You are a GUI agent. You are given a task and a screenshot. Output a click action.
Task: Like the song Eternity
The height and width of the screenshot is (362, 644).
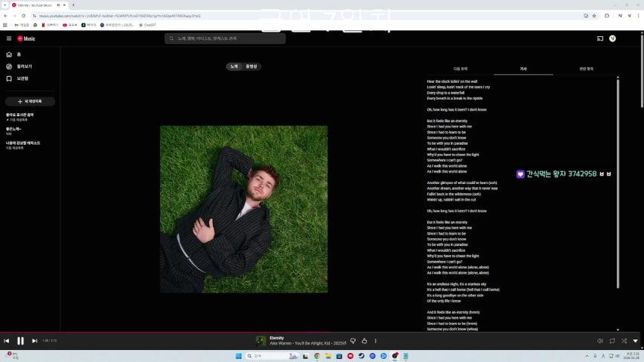tap(364, 341)
